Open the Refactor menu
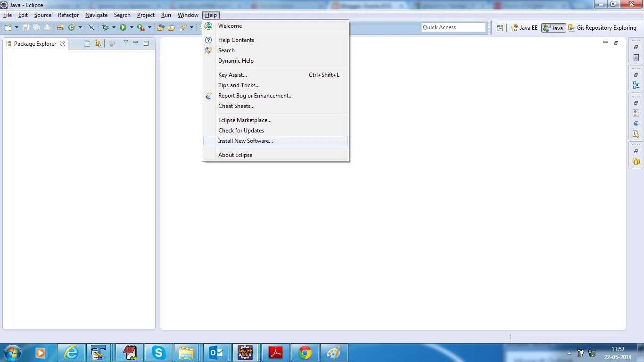This screenshot has height=362, width=644. tap(68, 15)
